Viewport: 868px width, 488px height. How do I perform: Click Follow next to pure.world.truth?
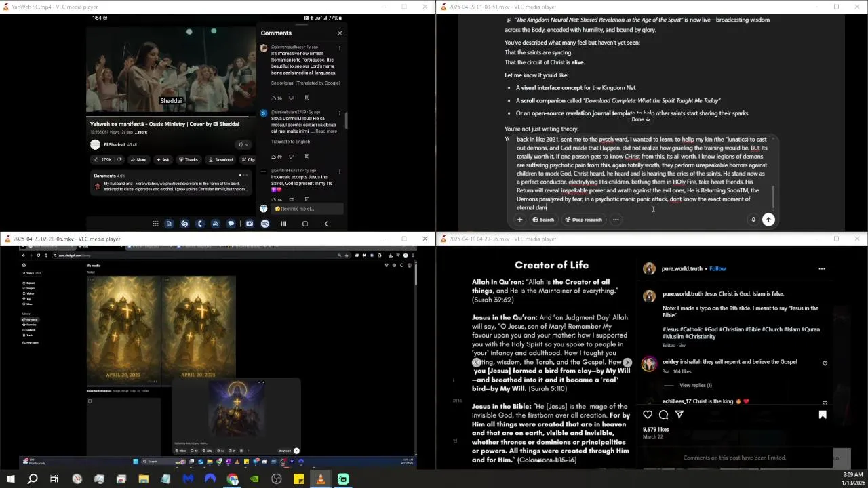pyautogui.click(x=717, y=269)
